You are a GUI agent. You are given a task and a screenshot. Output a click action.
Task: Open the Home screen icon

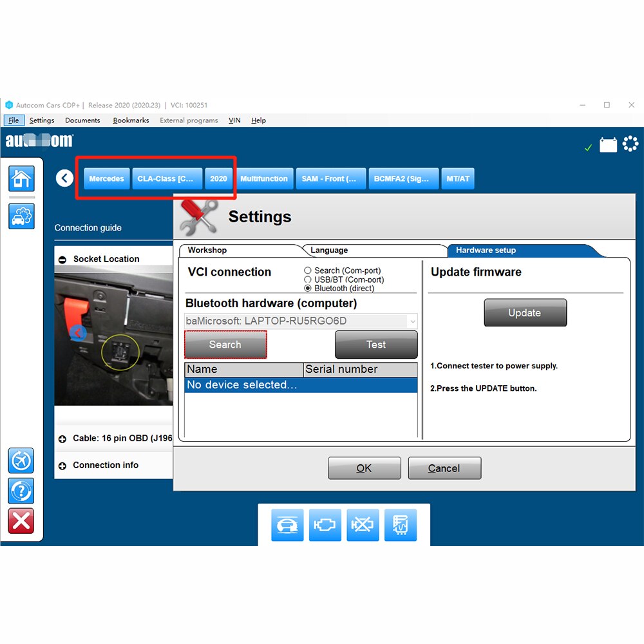[21, 178]
